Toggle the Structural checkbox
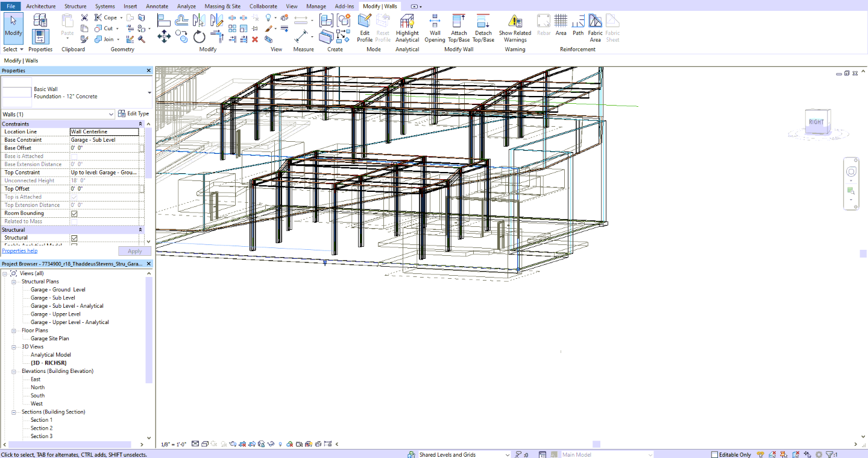 [x=74, y=238]
